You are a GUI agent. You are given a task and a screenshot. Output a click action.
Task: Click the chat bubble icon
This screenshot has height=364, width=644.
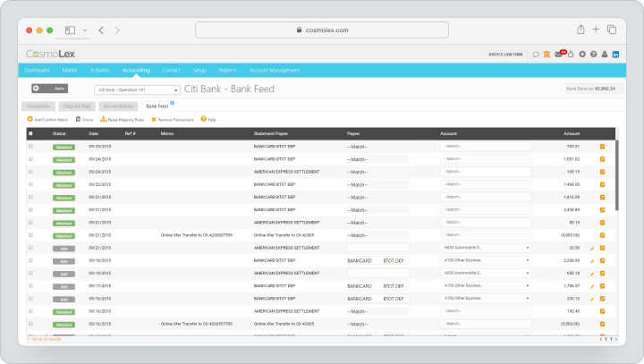536,55
